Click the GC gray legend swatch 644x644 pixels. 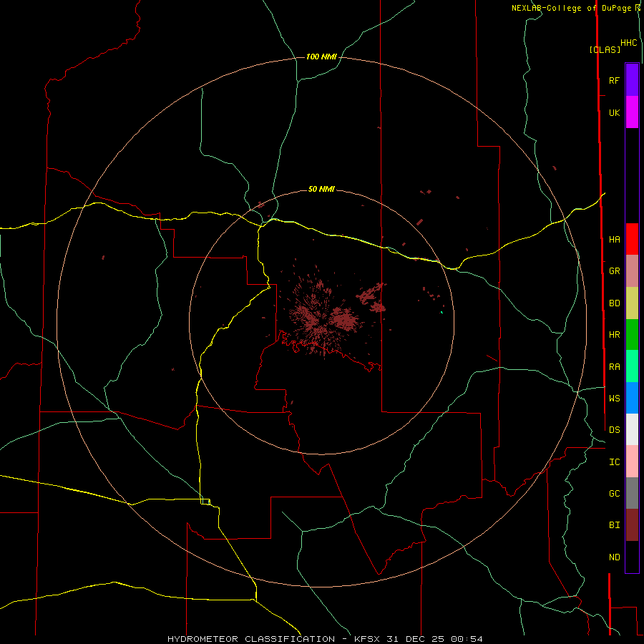pos(632,493)
